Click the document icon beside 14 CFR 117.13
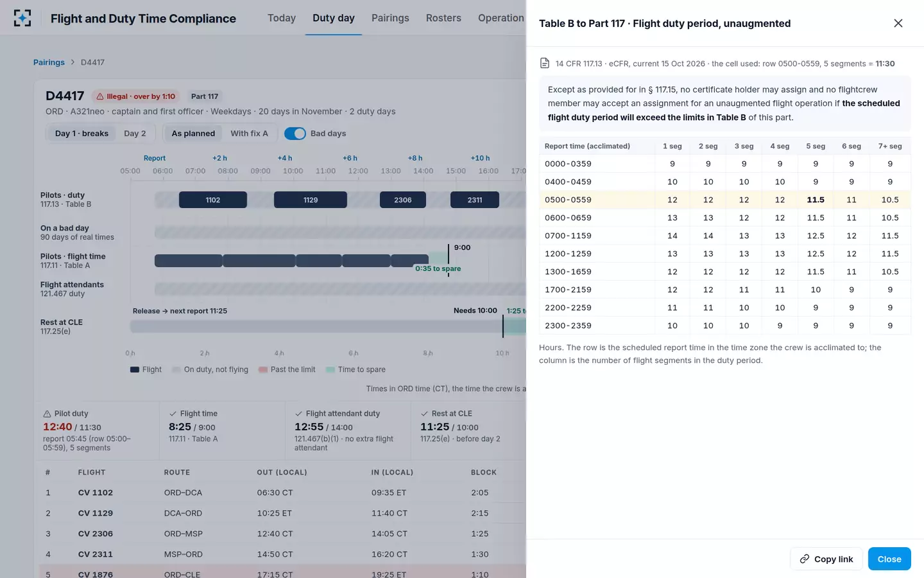This screenshot has width=924, height=578. click(x=545, y=63)
